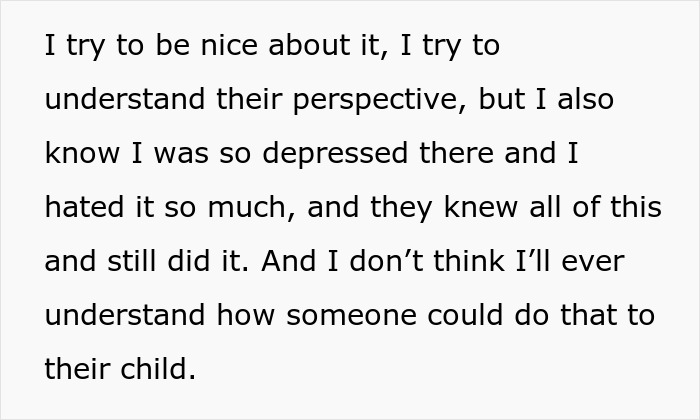700x420 pixels.
Task: Click the word "nice" in the first line
Action: click(x=196, y=48)
